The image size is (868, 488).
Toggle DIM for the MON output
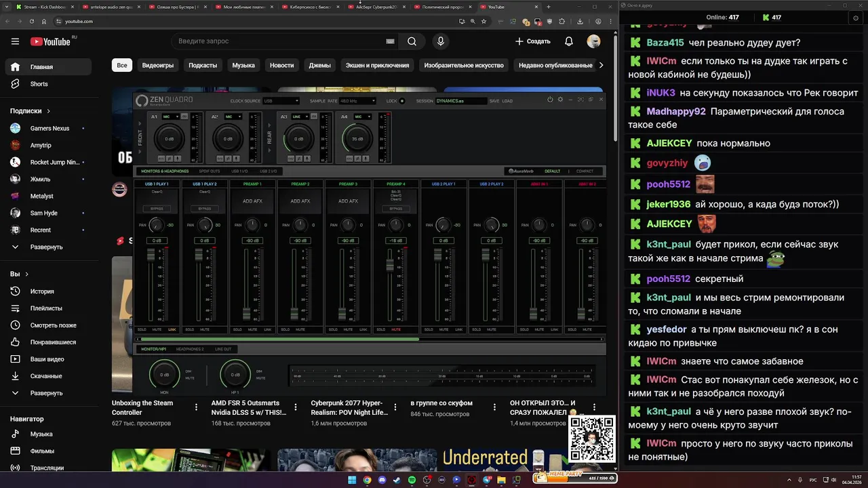[189, 371]
